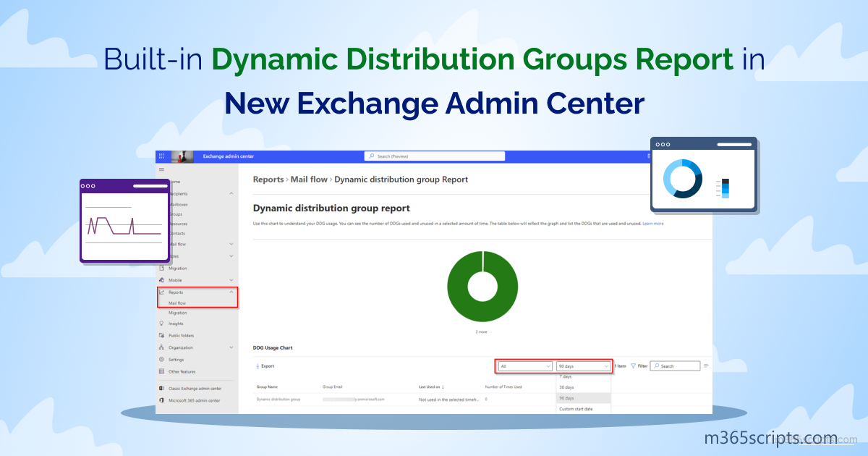
Task: Click the Settings gear icon
Action: 161,360
